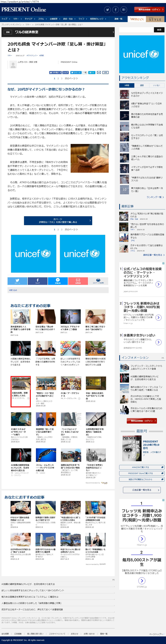Click the PRESIDENT Online logo
The height and width of the screenshot is (644, 166).
pos(24,10)
